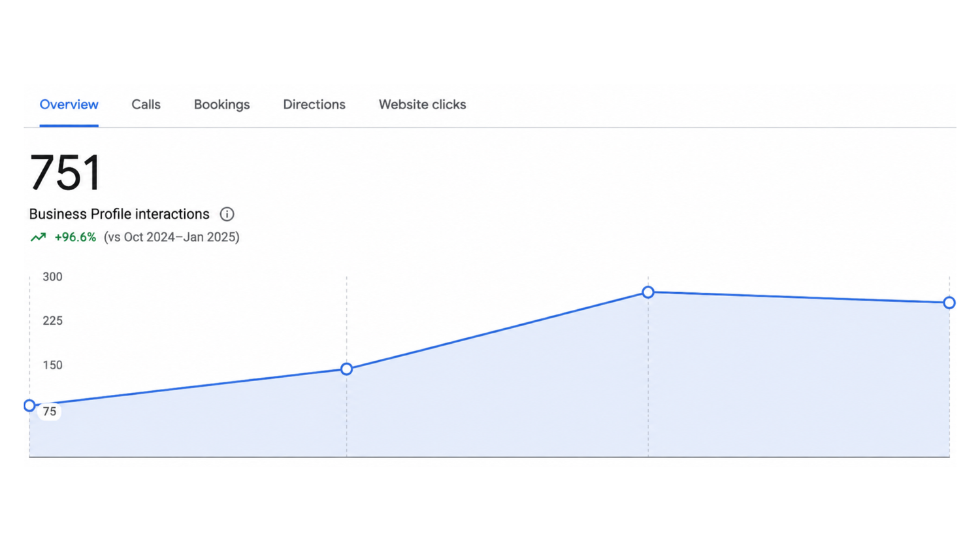Click the green upward trend arrow icon
This screenshot has width=980, height=551.
tap(39, 237)
